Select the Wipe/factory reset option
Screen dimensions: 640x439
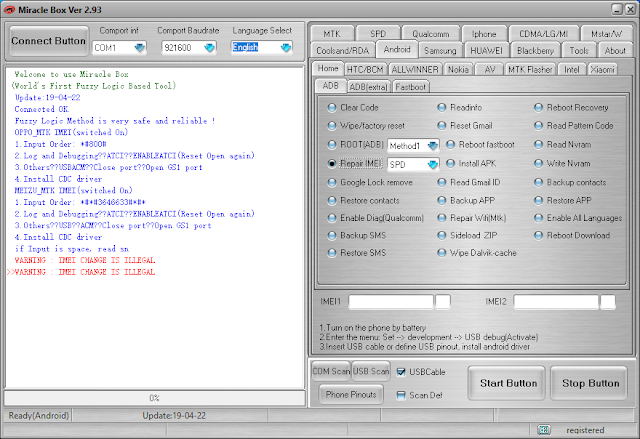coord(332,126)
